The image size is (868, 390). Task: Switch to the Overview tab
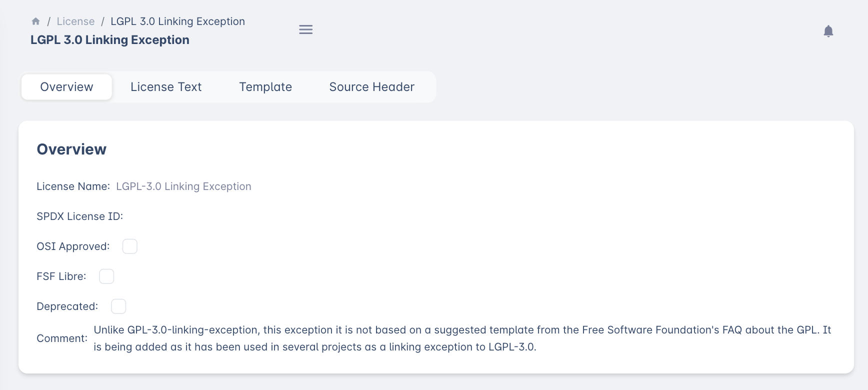pyautogui.click(x=66, y=87)
